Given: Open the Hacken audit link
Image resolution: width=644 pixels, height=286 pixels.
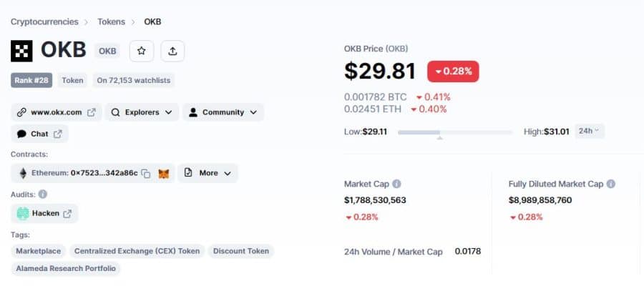Looking at the screenshot, I should [x=44, y=214].
